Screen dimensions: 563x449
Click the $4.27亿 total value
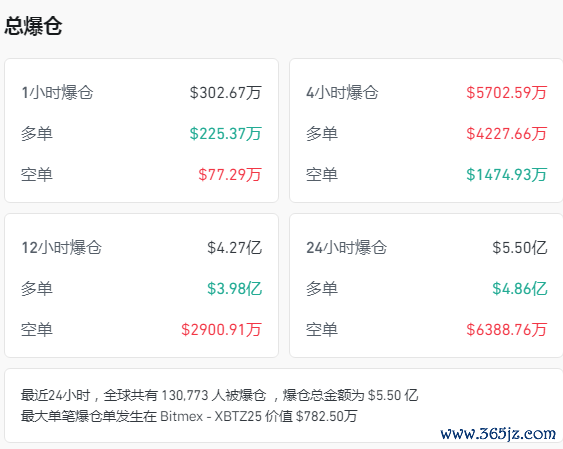tap(234, 248)
